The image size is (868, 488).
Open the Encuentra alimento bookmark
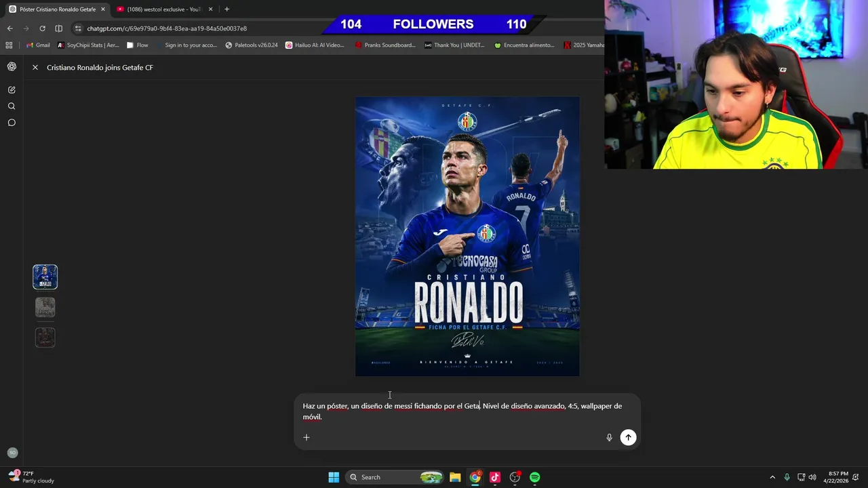point(524,45)
